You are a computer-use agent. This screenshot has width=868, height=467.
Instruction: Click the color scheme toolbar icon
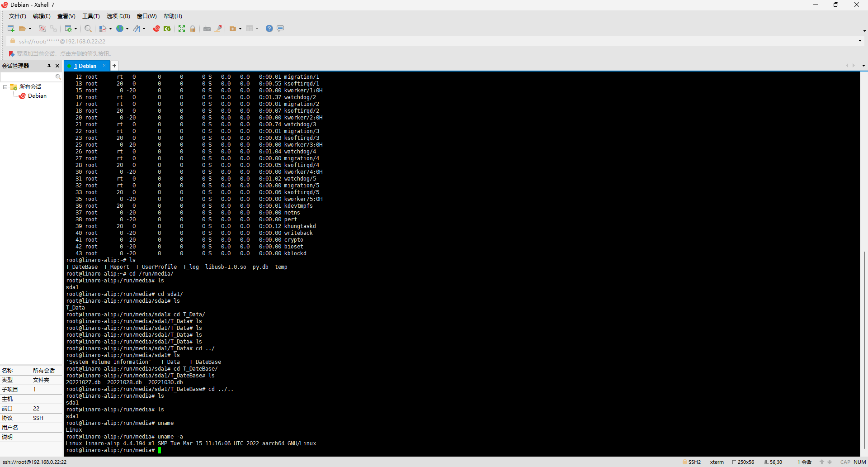[x=103, y=29]
